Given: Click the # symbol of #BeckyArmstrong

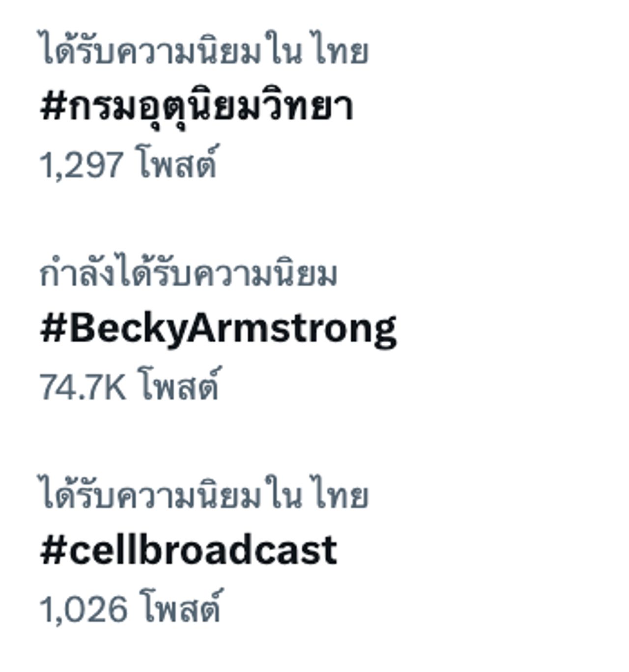Looking at the screenshot, I should pos(53,328).
